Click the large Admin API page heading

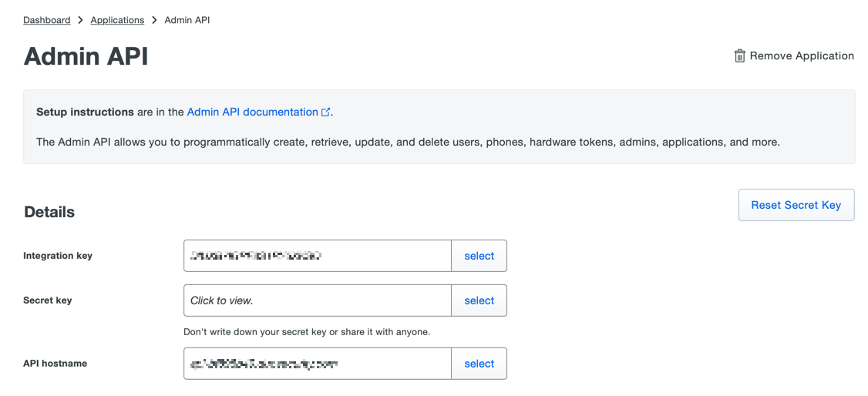click(86, 56)
